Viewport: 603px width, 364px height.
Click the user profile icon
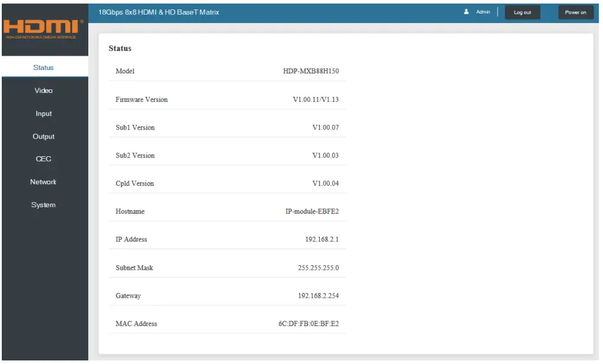click(466, 12)
